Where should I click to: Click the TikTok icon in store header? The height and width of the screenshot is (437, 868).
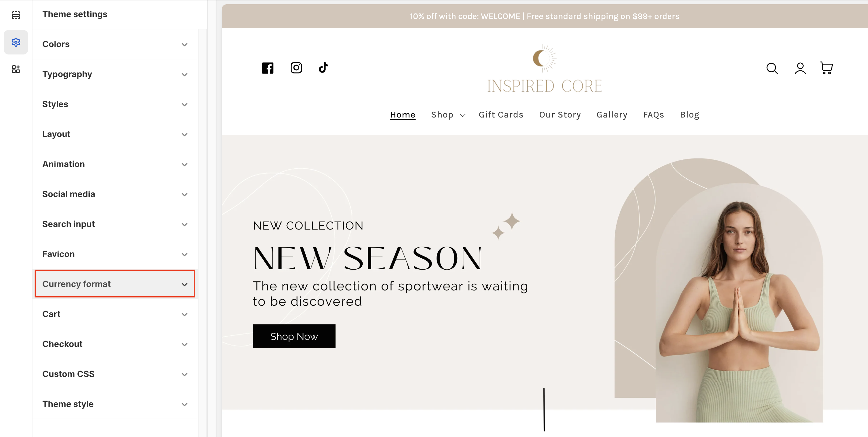click(323, 68)
